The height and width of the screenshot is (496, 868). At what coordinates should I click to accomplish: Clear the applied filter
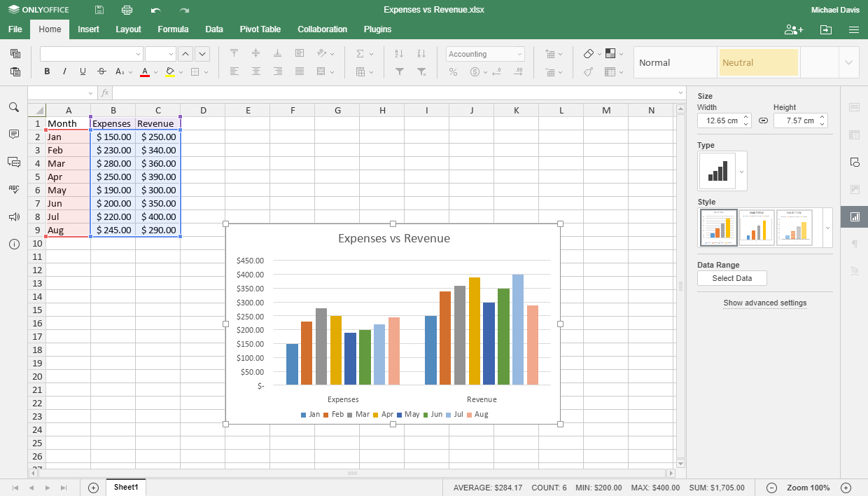tap(421, 71)
